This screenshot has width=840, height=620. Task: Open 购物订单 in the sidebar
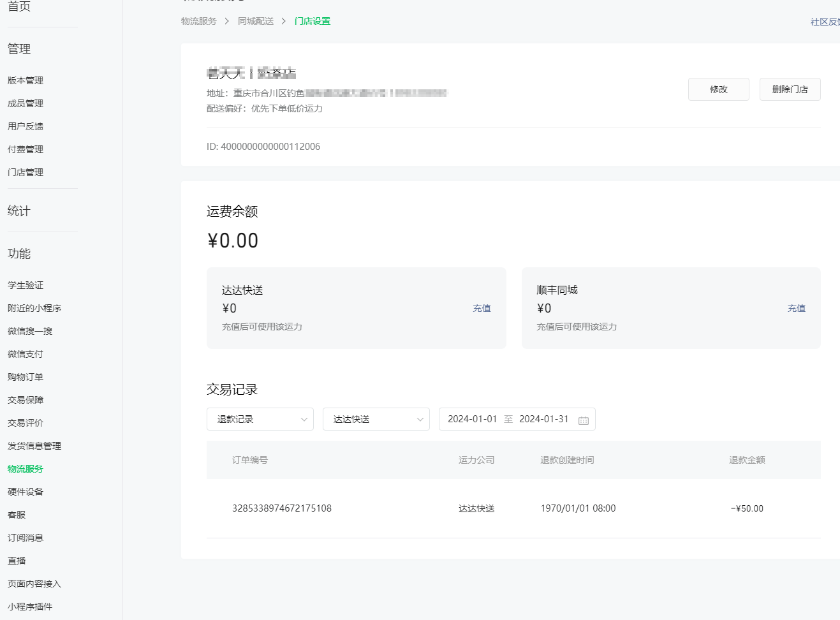click(26, 377)
